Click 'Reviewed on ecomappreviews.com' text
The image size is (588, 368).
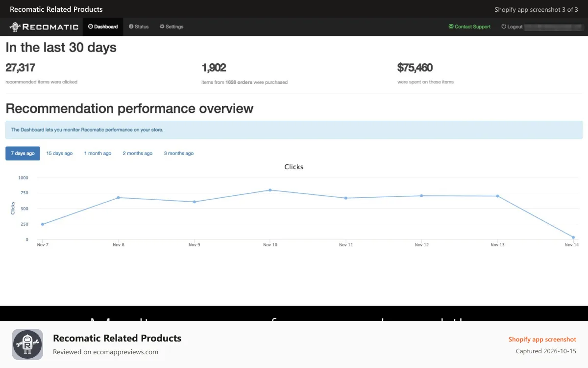[x=106, y=352]
